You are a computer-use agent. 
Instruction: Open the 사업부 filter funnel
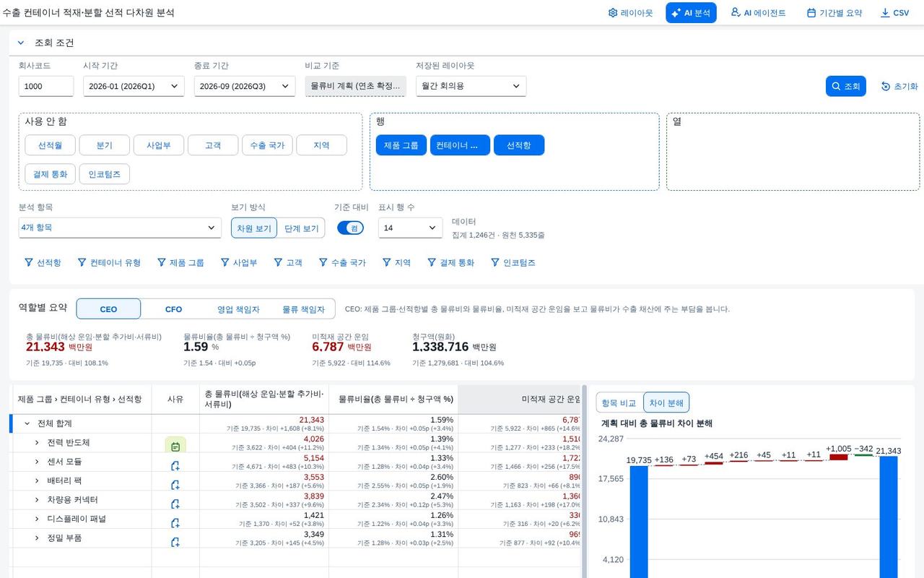(x=240, y=263)
